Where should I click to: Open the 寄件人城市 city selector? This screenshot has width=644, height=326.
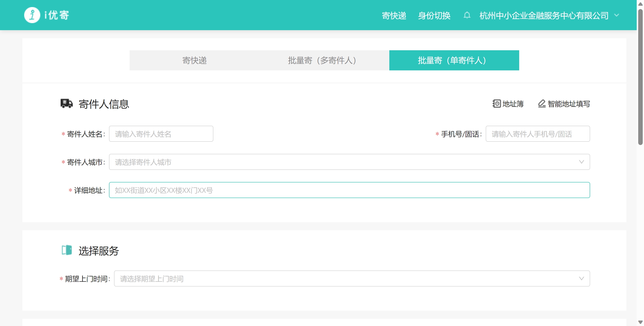click(x=349, y=162)
